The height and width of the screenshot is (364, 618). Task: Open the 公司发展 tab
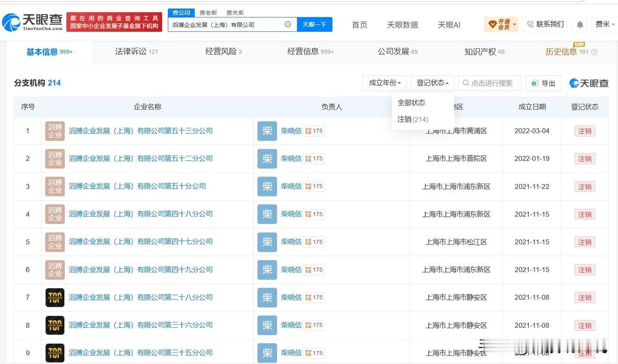pyautogui.click(x=397, y=52)
